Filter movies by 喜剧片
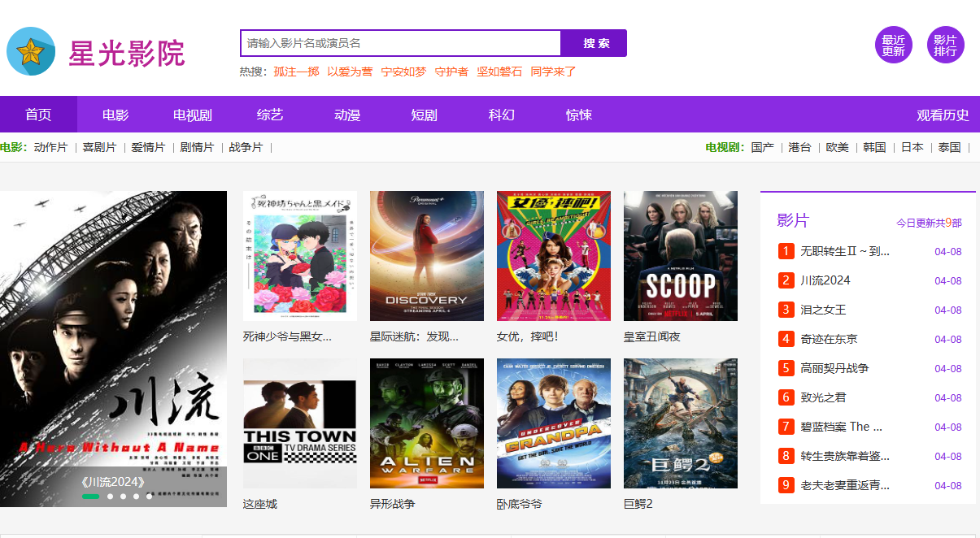 [100, 147]
